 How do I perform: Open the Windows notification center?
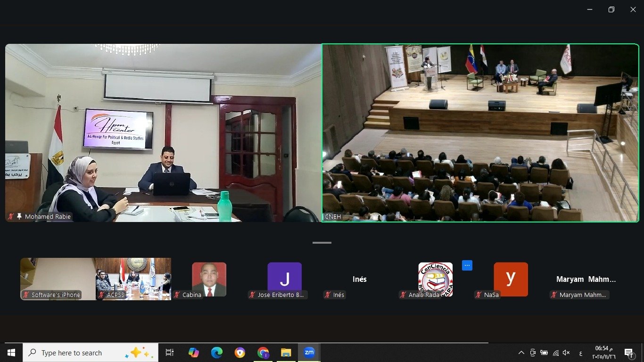628,353
